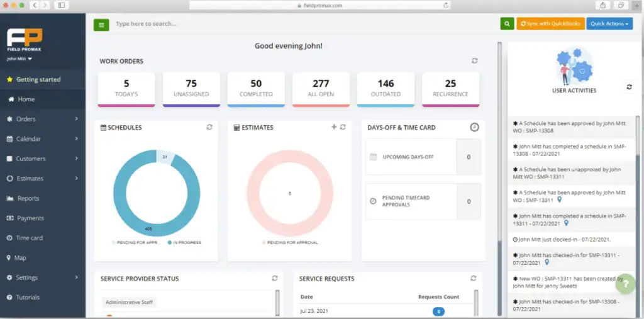Image resolution: width=644 pixels, height=319 pixels.
Task: Select the Administrative Staff label
Action: click(129, 303)
